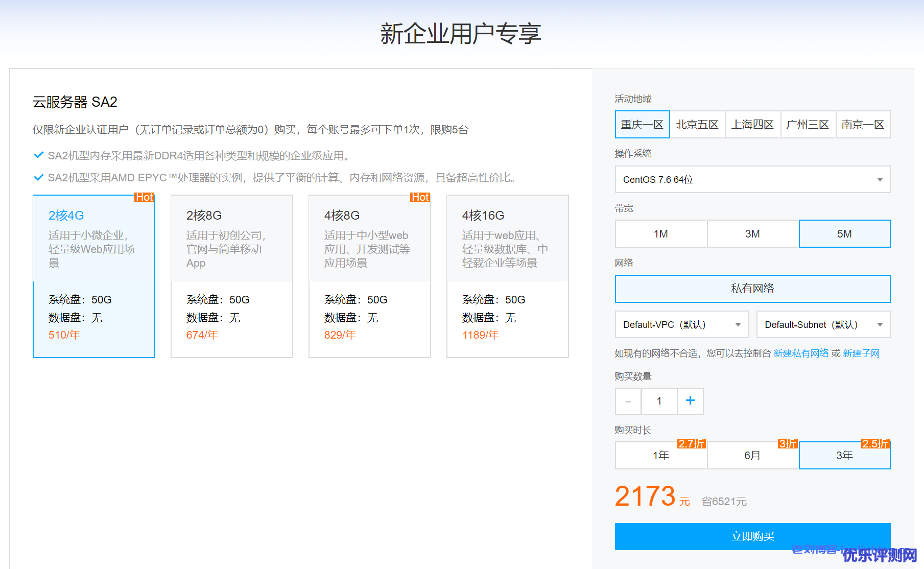Pick the 4核8G Hot plan card
Image resolution: width=924 pixels, height=569 pixels.
(x=369, y=276)
